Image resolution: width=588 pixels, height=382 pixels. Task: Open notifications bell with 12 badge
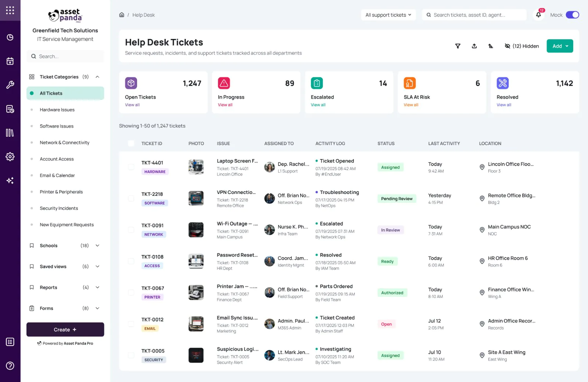(538, 15)
